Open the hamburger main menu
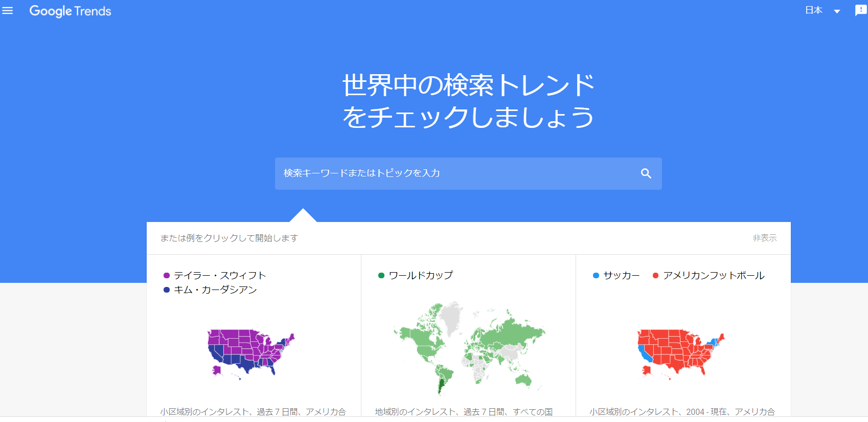 pyautogui.click(x=8, y=11)
